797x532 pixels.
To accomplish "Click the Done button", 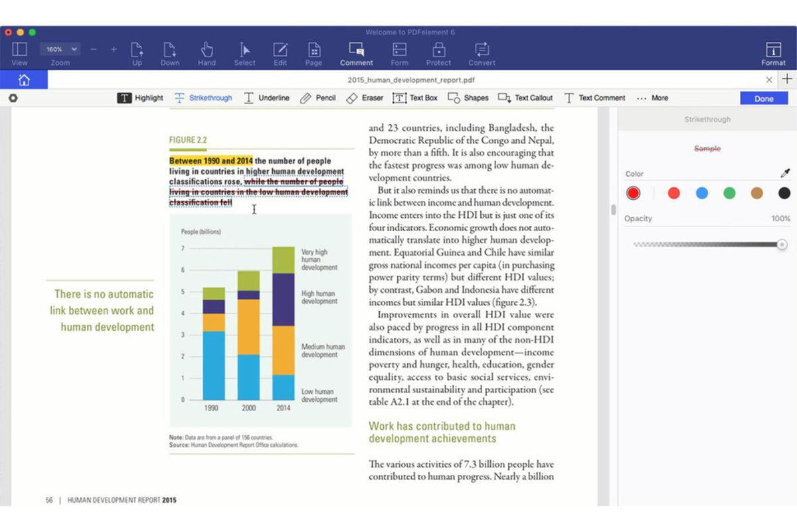I will (x=764, y=98).
